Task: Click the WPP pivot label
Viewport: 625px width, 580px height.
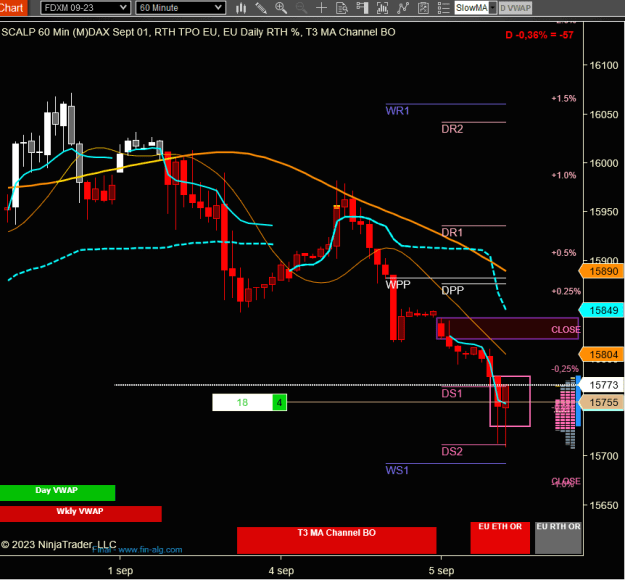Action: [x=398, y=285]
